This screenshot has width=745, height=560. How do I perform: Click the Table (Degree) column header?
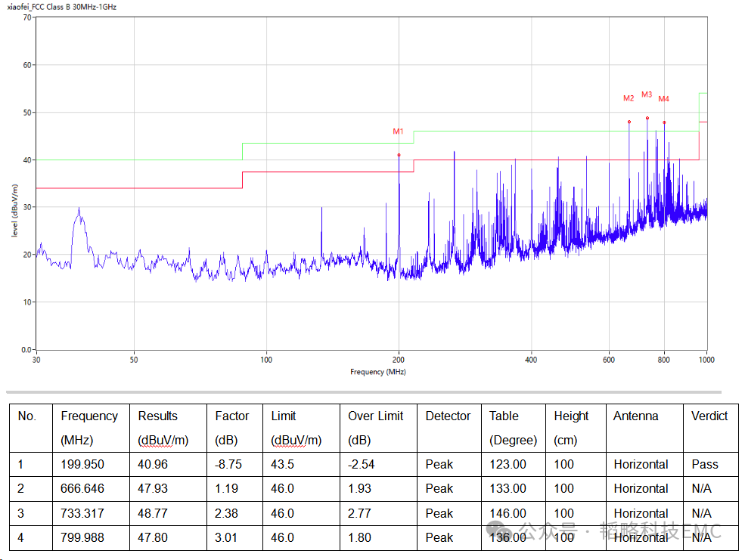click(513, 428)
